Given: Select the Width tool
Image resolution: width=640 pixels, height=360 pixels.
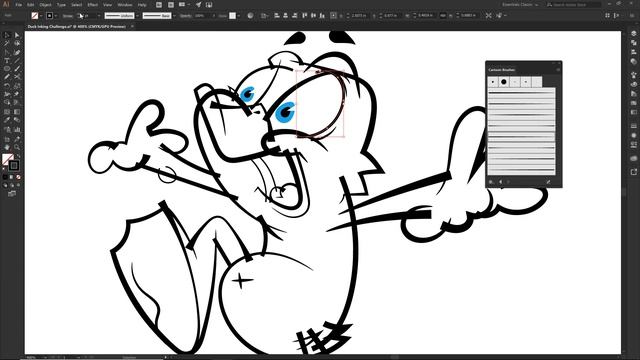Looking at the screenshot, I should 7,94.
